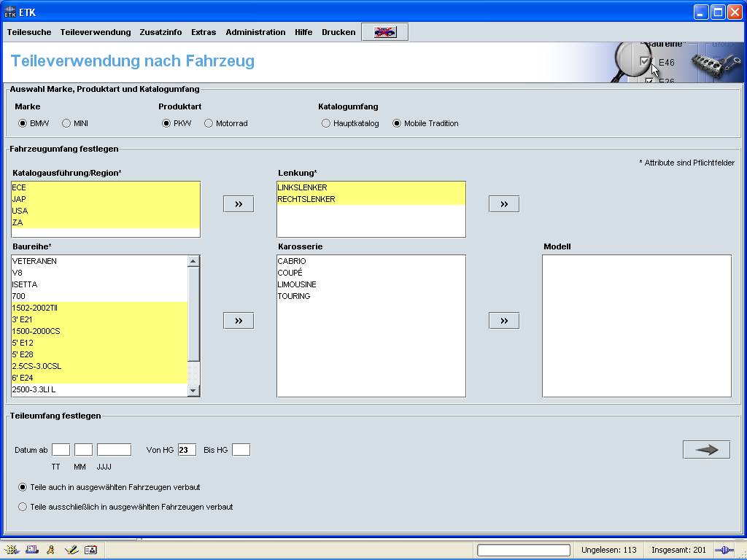Select LIMOUSINE in Karosserie list

coord(371,284)
